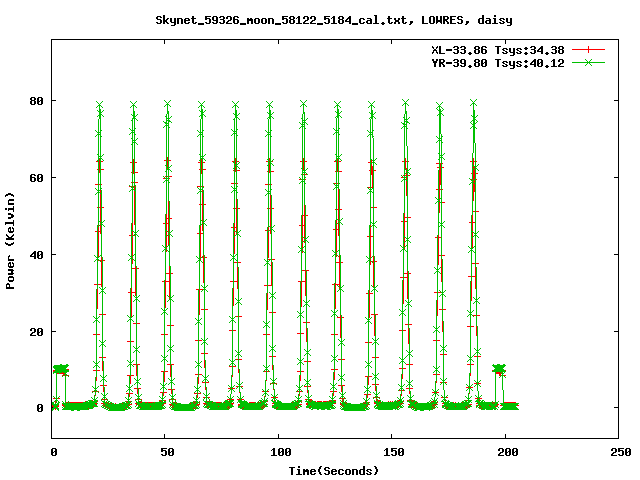
Task: Click the Time(Seconds) x-axis label
Action: 334,470
